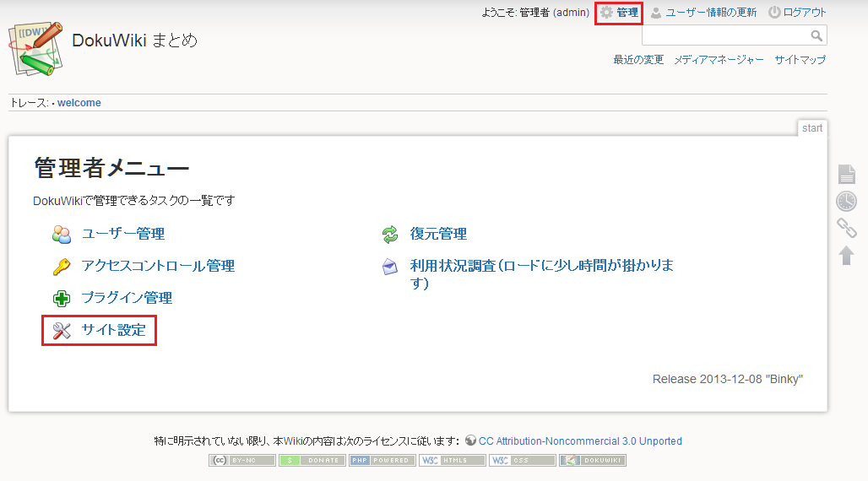Image resolution: width=868 pixels, height=481 pixels.
Task: Click the Donate badge
Action: pos(312,461)
